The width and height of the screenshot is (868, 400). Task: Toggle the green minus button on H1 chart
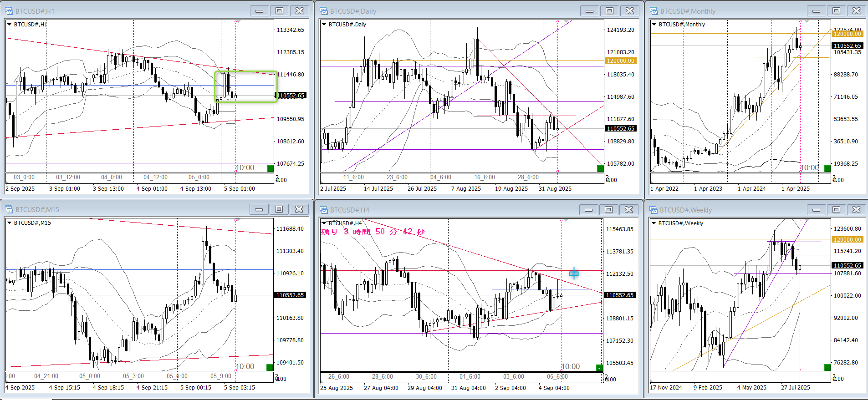[270, 169]
